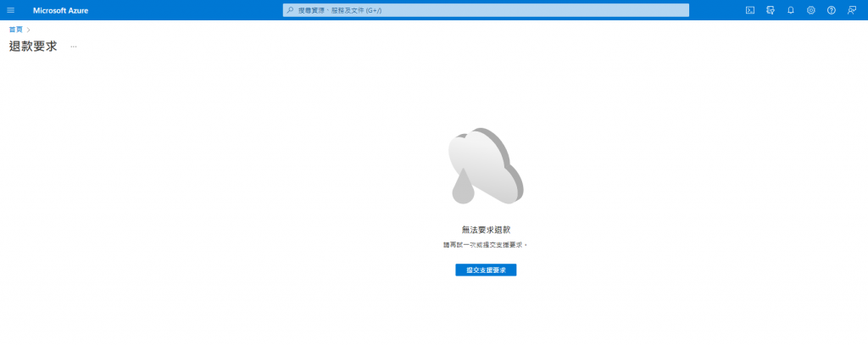
Task: Open the Directories and subscriptions filter icon
Action: [x=770, y=10]
